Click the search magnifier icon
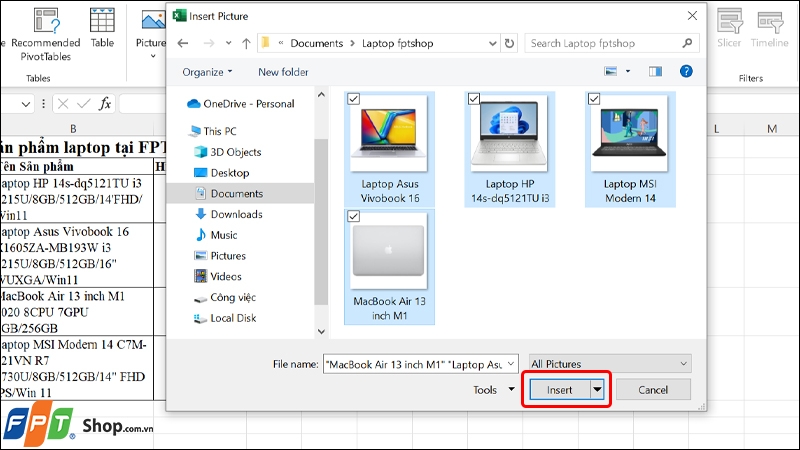The image size is (800, 450). tap(687, 43)
